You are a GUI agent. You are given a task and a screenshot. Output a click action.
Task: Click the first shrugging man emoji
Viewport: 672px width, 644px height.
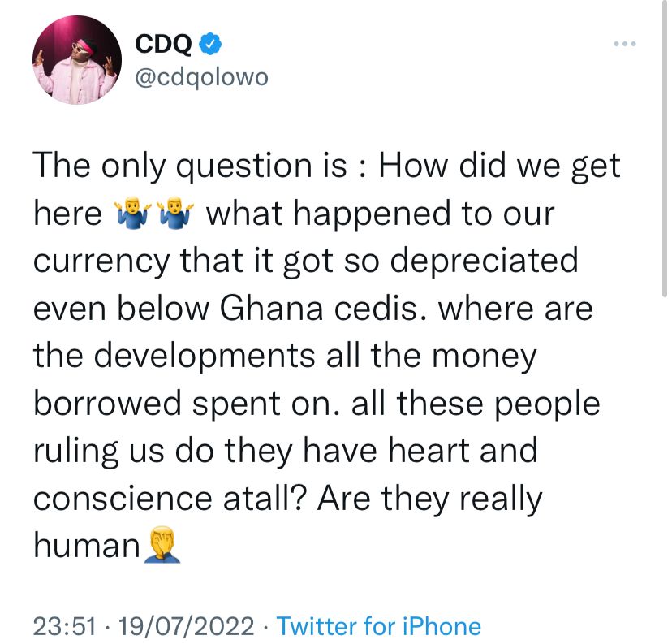pyautogui.click(x=133, y=213)
